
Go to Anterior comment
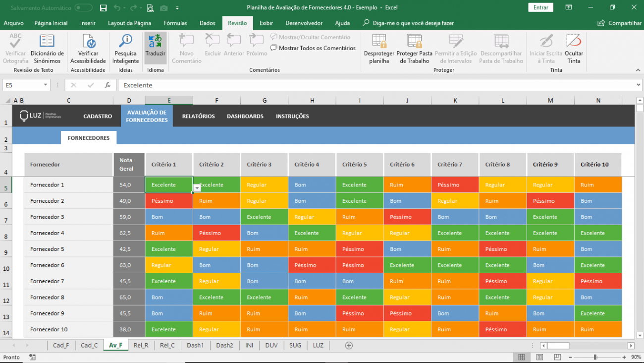coord(234,45)
